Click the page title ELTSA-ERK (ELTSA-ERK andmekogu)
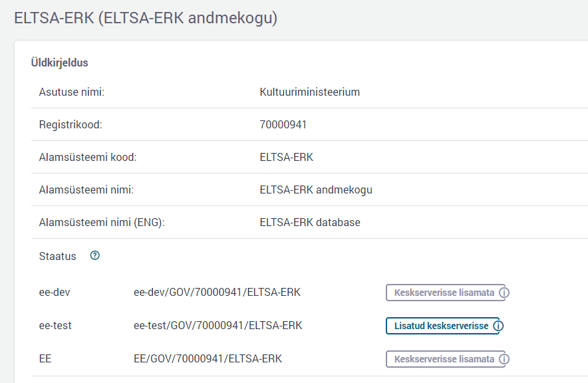588x383 pixels. click(x=146, y=18)
